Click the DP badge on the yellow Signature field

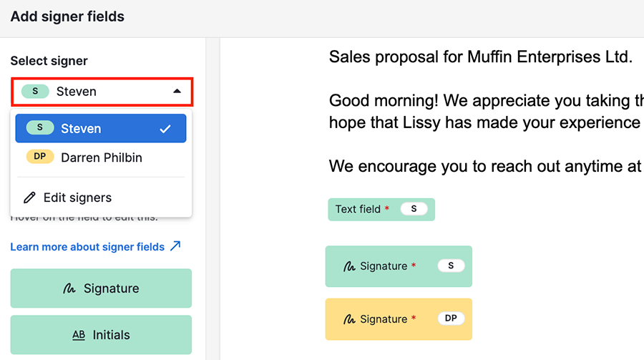coord(451,318)
